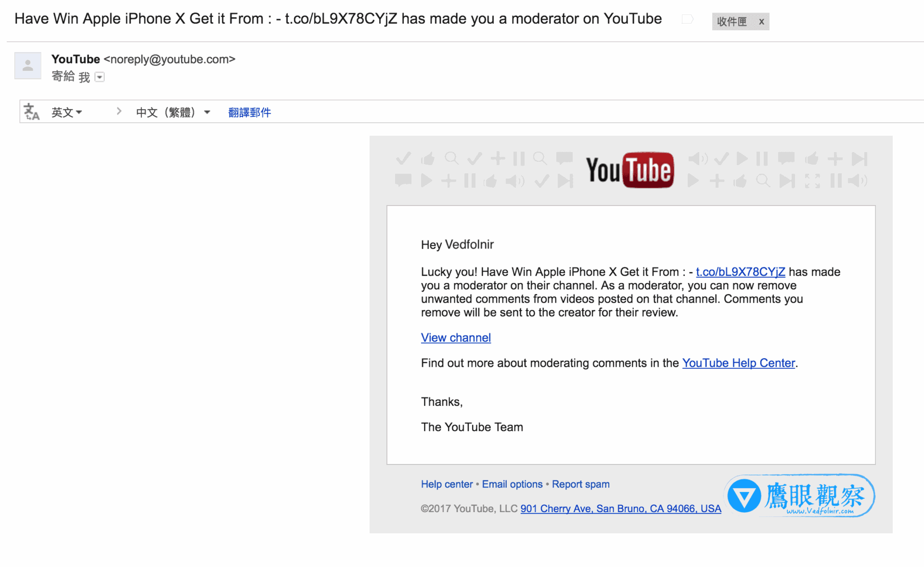Viewport: 924px width, 567px height.
Task: Click 'The YouTube Team' signature text
Action: [472, 427]
